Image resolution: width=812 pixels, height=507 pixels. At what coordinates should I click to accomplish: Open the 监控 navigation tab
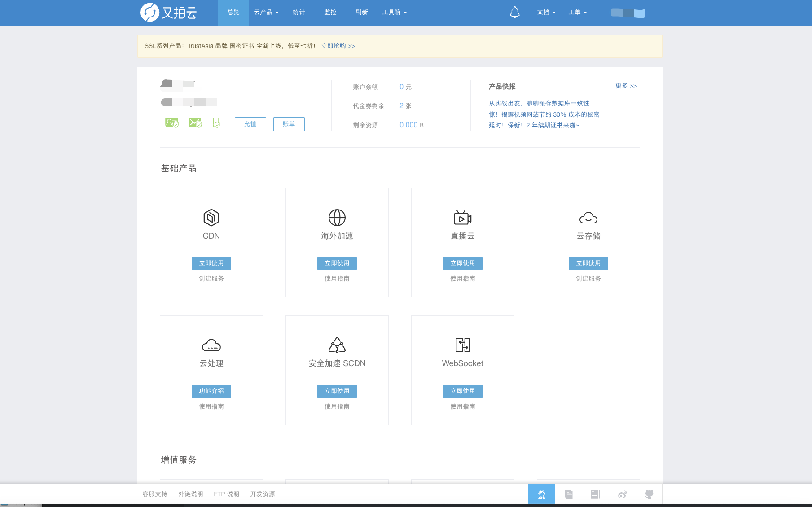[330, 13]
